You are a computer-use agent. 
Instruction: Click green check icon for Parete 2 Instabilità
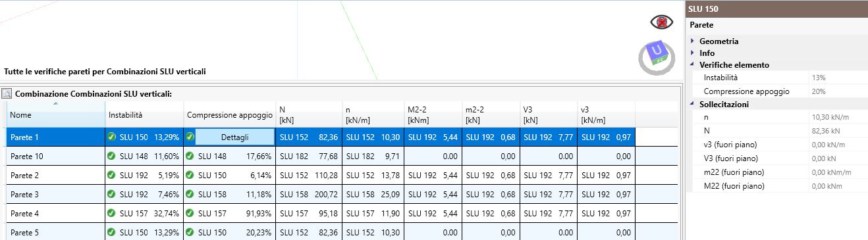click(111, 175)
